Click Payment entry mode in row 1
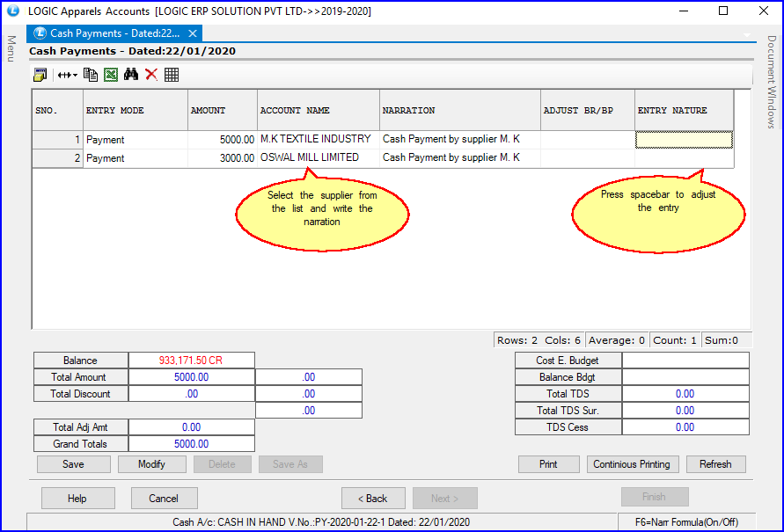 click(135, 139)
